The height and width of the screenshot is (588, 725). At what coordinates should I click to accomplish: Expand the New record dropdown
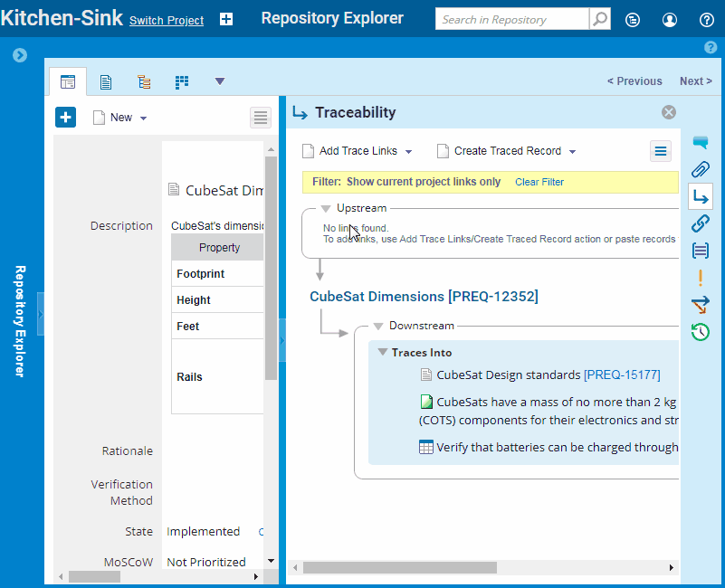pos(143,118)
